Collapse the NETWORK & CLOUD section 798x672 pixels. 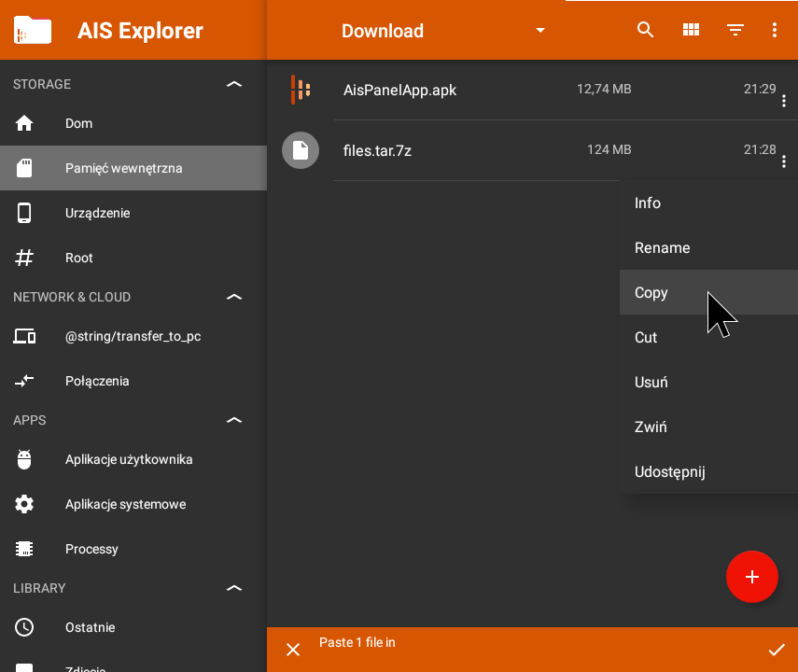point(234,297)
